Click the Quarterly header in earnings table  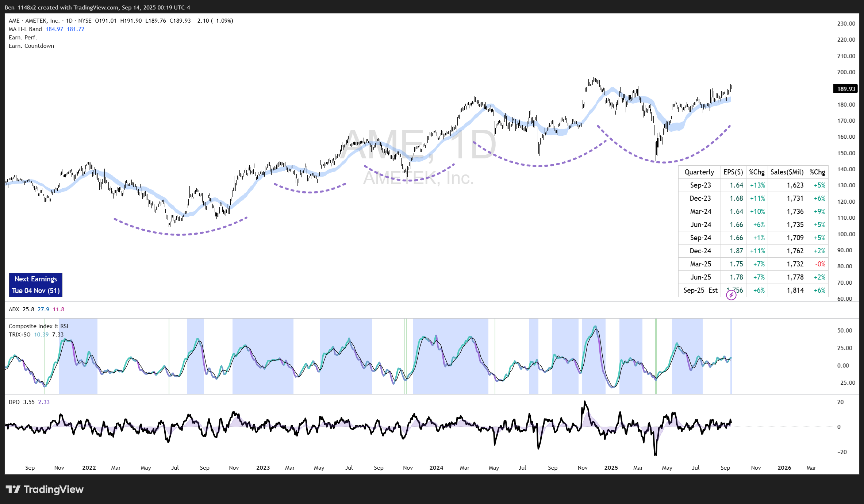click(699, 172)
